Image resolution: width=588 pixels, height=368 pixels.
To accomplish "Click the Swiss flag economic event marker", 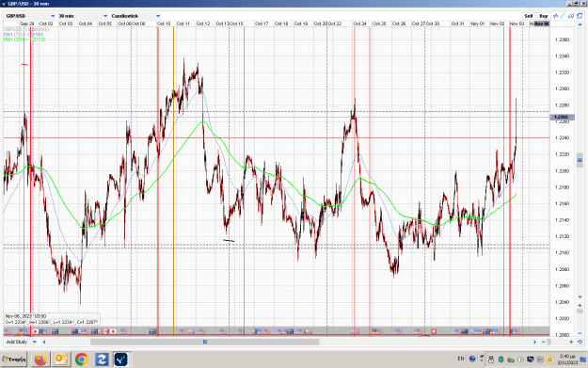I will 434,331.
